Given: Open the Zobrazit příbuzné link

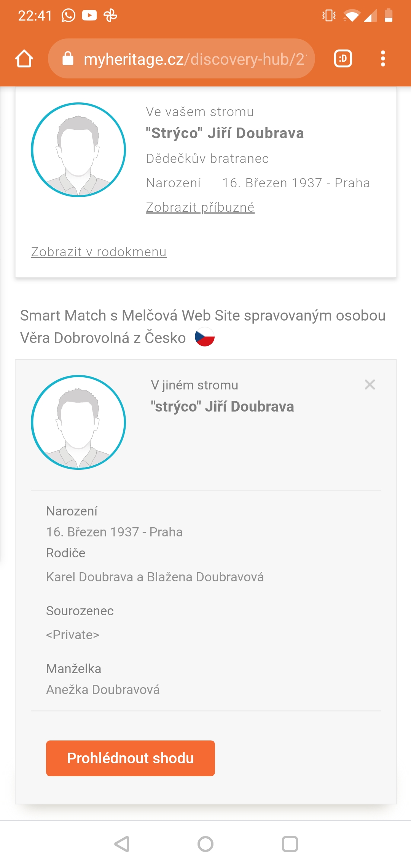Looking at the screenshot, I should coord(200,207).
